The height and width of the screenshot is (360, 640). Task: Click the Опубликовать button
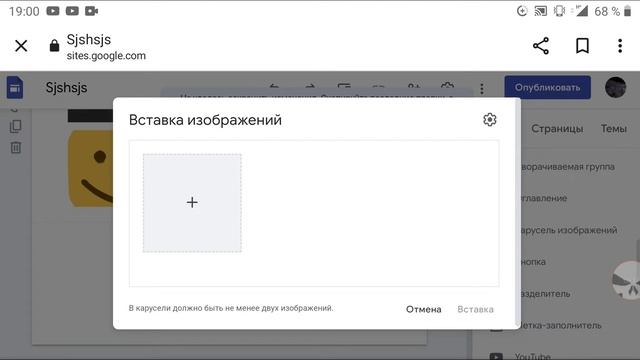(x=547, y=87)
